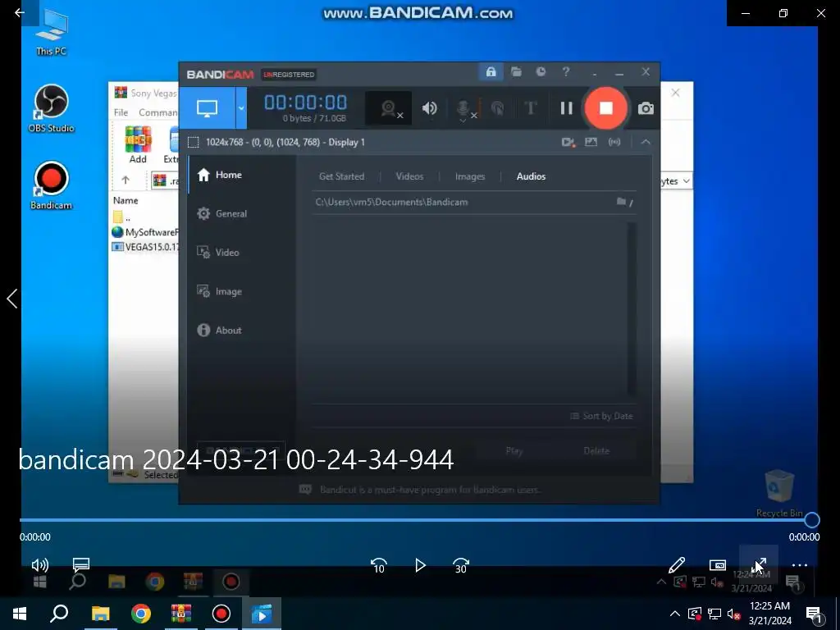Viewport: 840px width, 630px height.
Task: Click Bandicam image capture mode icon
Action: 591,142
